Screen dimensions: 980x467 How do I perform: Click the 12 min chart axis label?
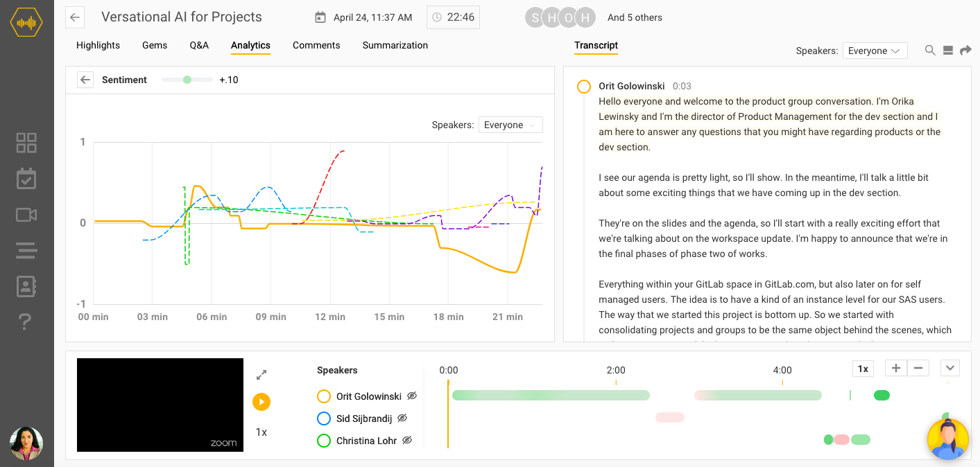tap(330, 317)
